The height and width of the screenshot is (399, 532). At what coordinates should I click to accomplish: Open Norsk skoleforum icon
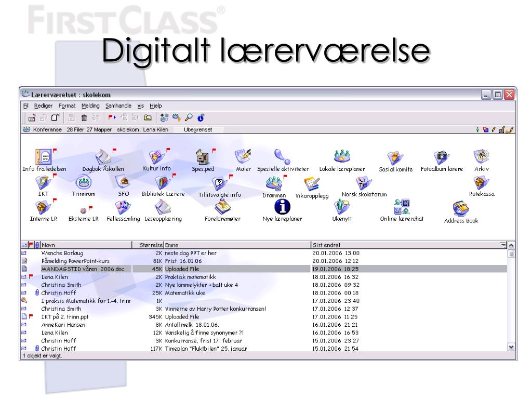pyautogui.click(x=364, y=183)
